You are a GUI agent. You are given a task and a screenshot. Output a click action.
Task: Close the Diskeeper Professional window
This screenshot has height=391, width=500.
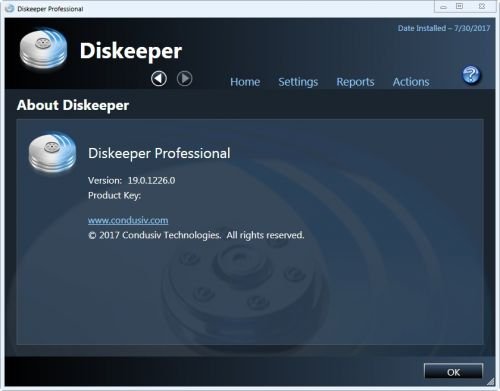(482, 6)
